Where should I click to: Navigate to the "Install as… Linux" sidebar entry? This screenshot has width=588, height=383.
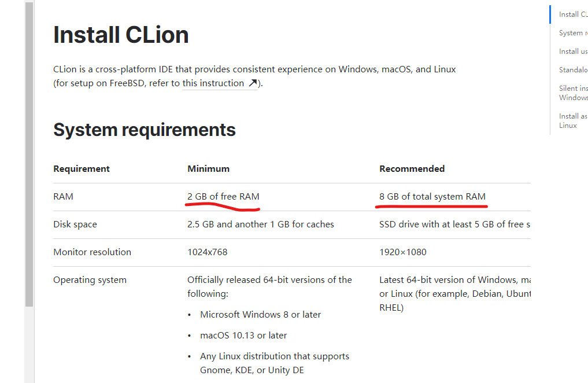point(573,120)
